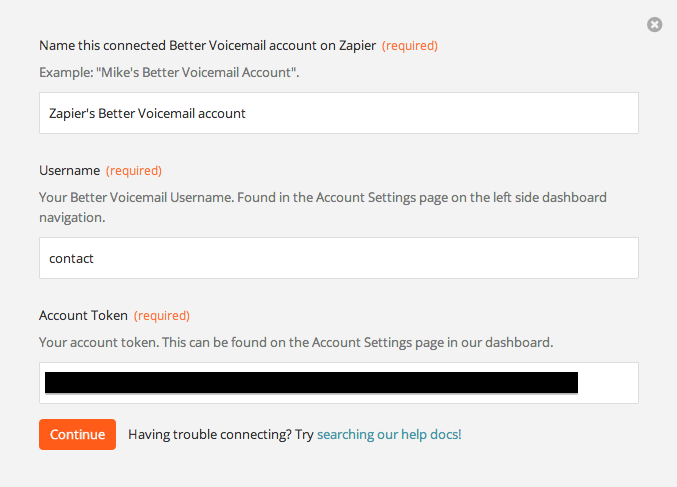Click empty space right of redacted token

coord(607,383)
